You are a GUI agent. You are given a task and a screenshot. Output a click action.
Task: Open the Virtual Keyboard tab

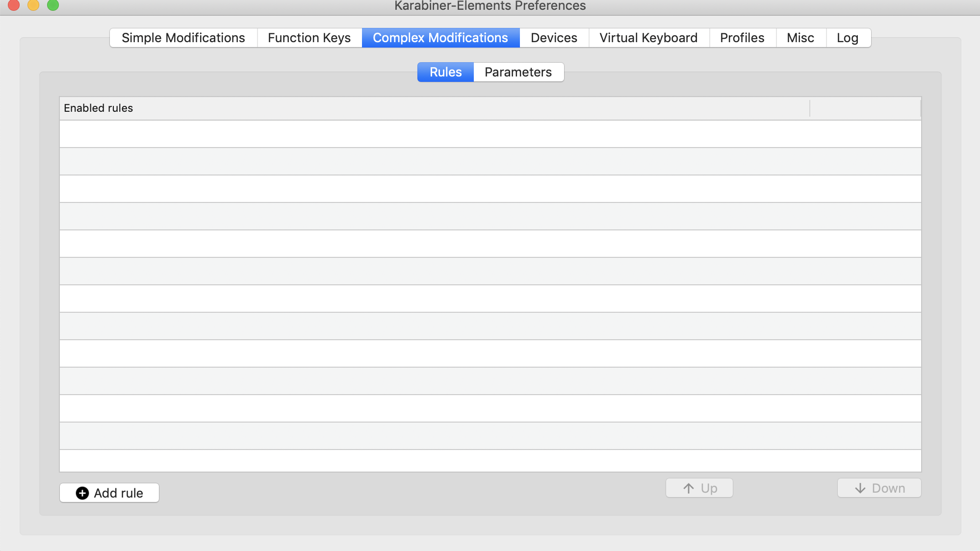(x=648, y=38)
